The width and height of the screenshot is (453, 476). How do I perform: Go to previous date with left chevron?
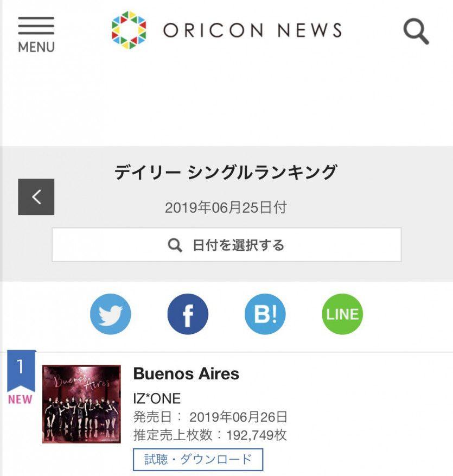click(36, 196)
